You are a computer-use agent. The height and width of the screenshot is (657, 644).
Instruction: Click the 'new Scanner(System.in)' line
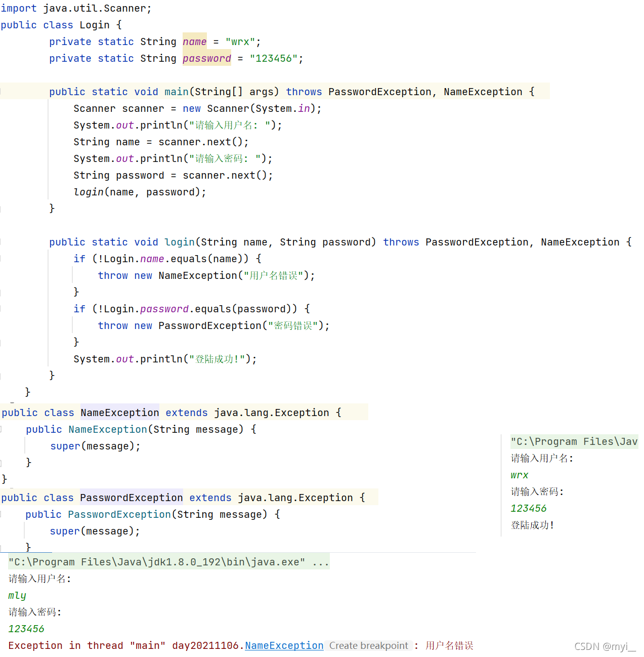tap(197, 108)
